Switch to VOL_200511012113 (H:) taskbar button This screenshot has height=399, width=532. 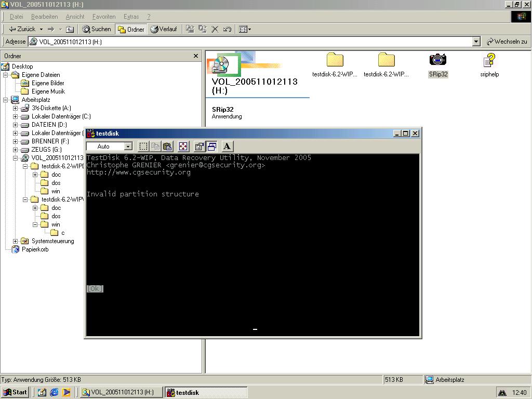click(x=121, y=392)
